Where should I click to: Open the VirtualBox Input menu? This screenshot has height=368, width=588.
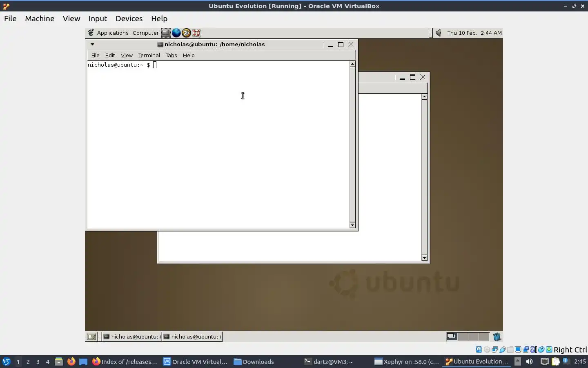click(98, 18)
